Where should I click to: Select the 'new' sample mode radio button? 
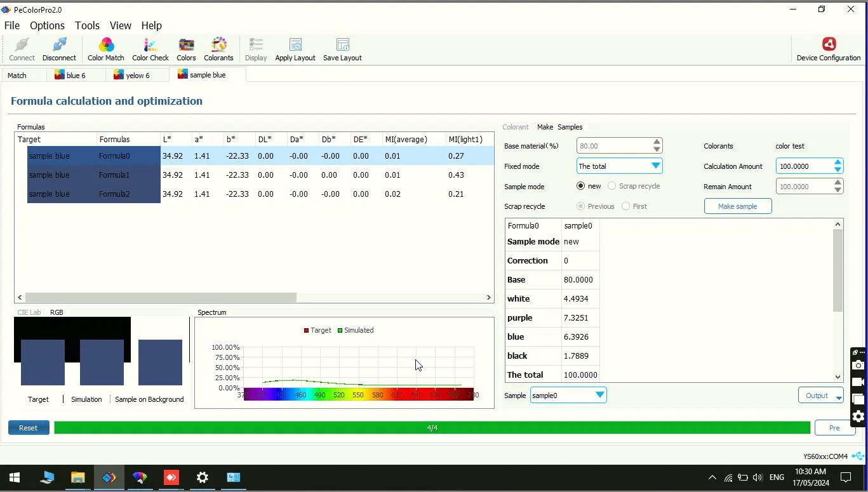(580, 186)
